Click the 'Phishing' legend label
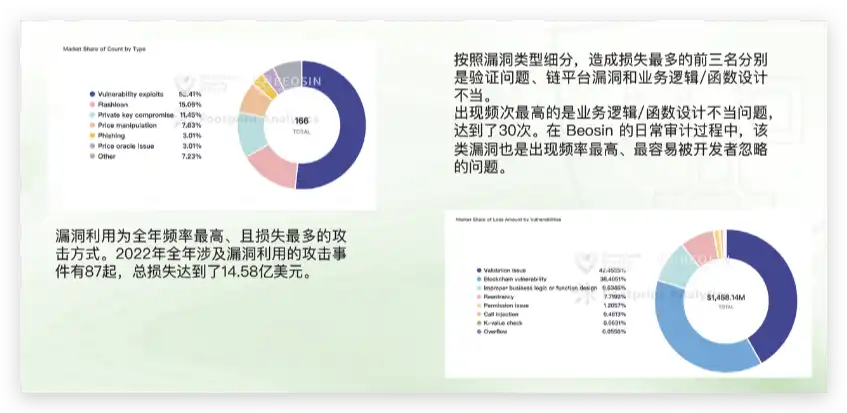The image size is (847, 413). click(x=111, y=136)
